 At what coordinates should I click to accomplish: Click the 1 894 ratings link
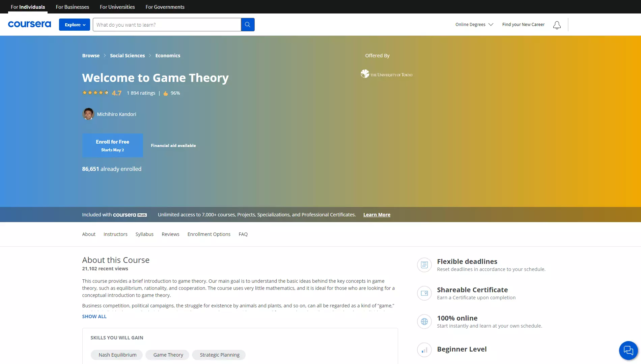tap(141, 93)
